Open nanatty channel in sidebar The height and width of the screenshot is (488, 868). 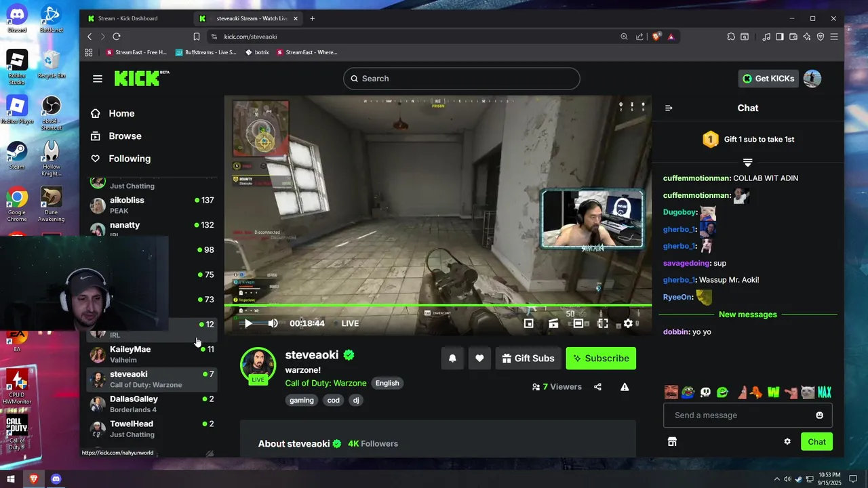153,229
